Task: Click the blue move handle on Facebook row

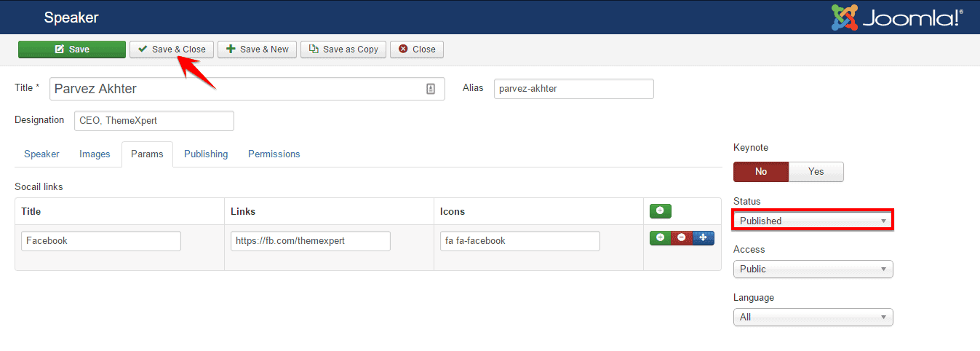Action: coord(703,238)
